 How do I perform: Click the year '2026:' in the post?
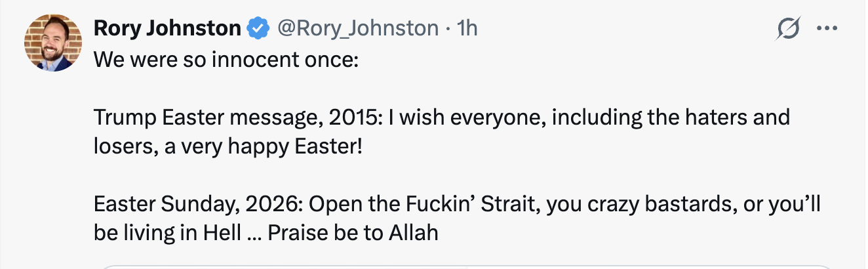tap(272, 205)
